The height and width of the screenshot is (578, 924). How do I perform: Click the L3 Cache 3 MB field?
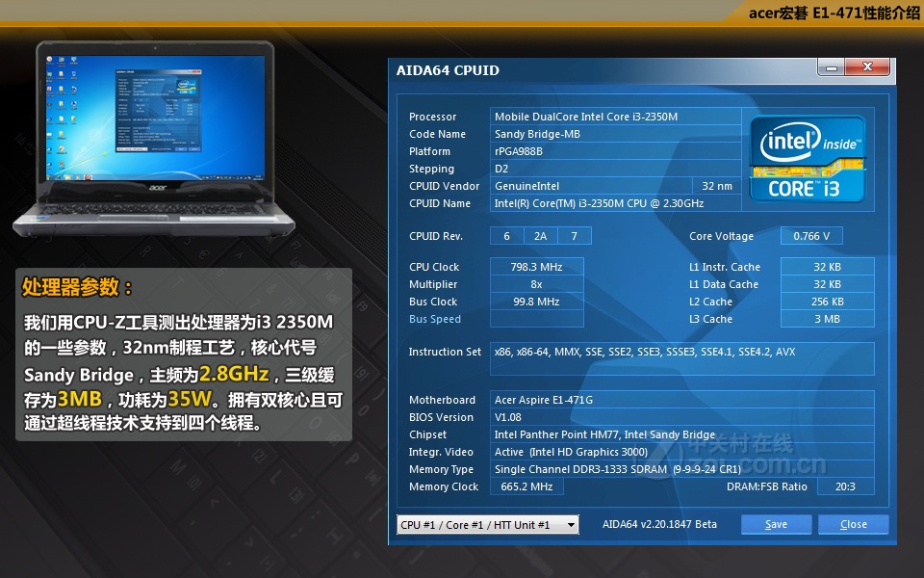pos(827,319)
